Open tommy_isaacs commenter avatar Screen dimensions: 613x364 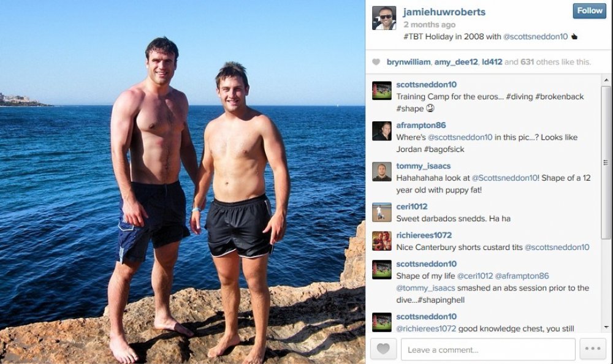(x=381, y=172)
